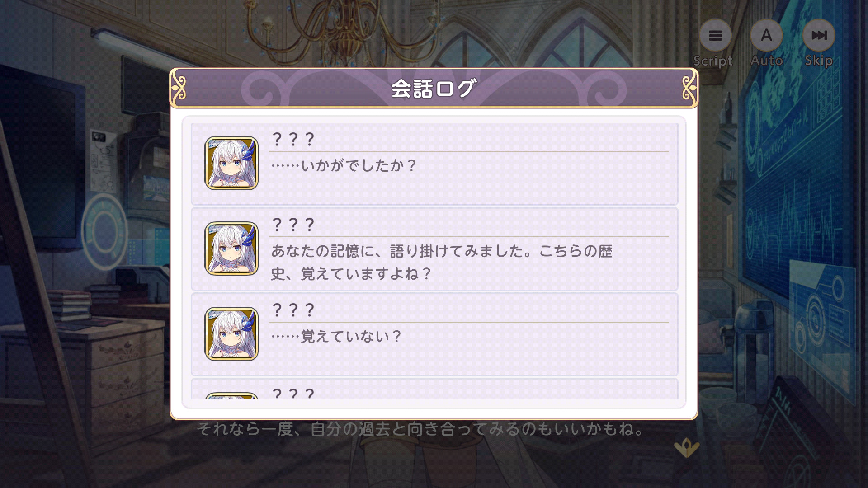This screenshot has height=488, width=868.
Task: Click the left ornament on the log header
Action: (x=179, y=88)
